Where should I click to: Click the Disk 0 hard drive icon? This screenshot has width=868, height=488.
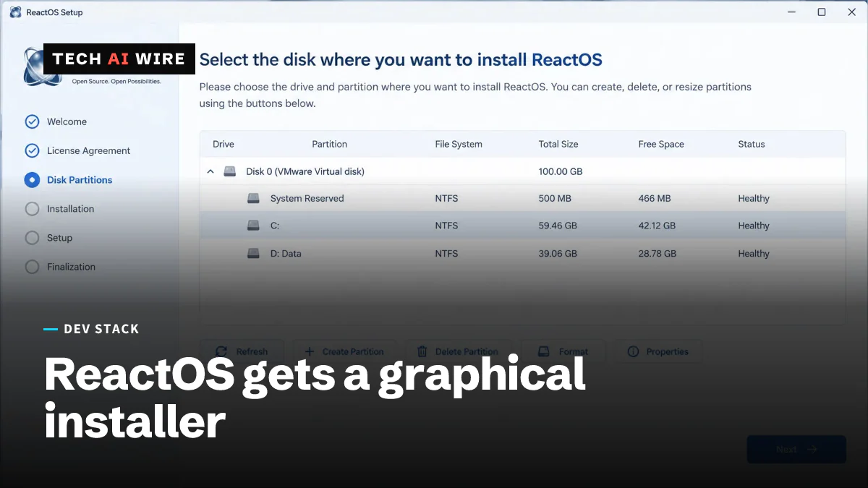pos(230,172)
